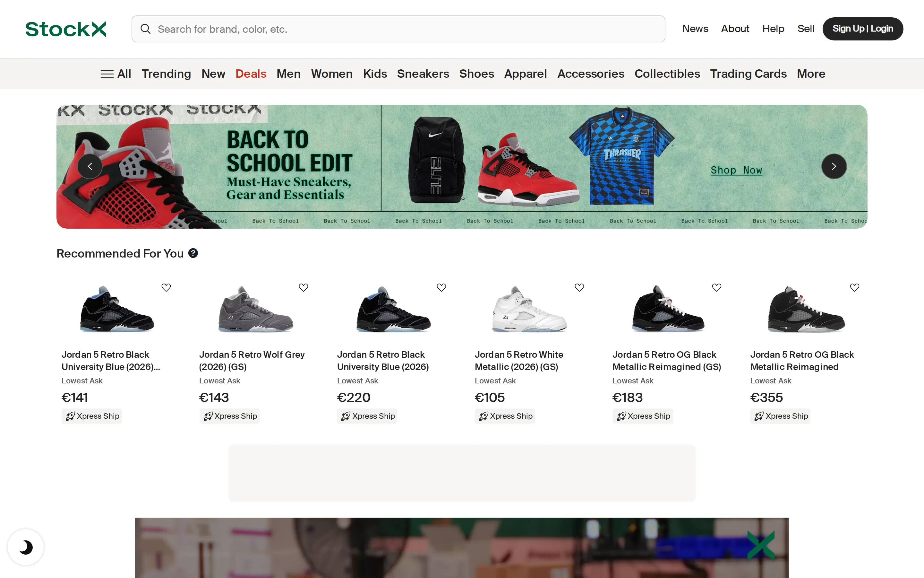Open the White Metallic sneaker image
924x578 pixels.
click(530, 309)
